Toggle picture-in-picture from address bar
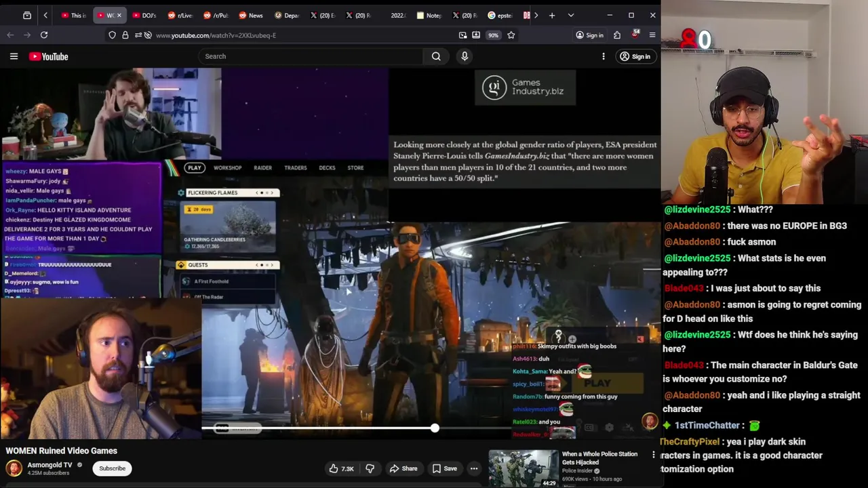Image resolution: width=868 pixels, height=488 pixels. pos(462,35)
